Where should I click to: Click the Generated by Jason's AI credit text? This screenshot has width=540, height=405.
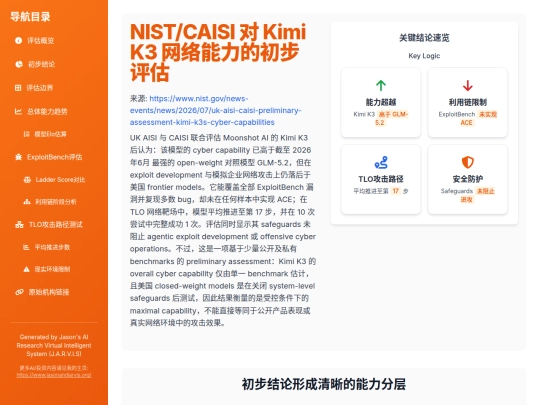click(54, 345)
